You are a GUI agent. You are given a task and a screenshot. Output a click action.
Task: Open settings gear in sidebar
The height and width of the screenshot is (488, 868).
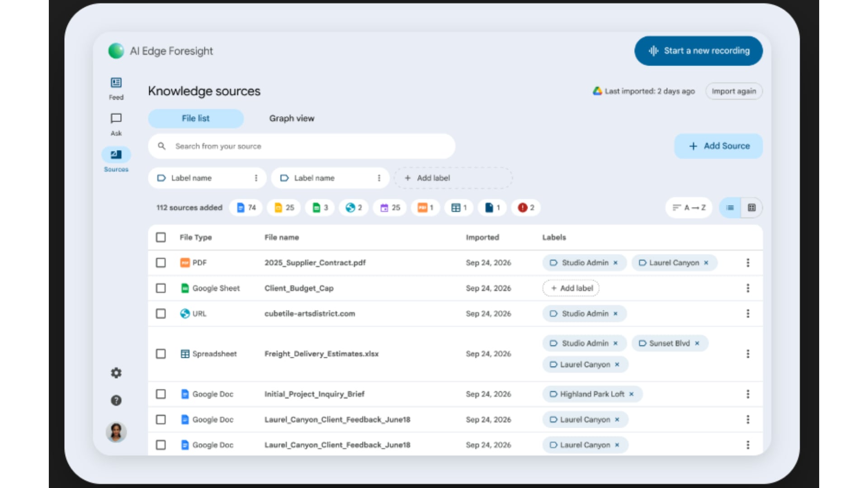click(x=116, y=373)
